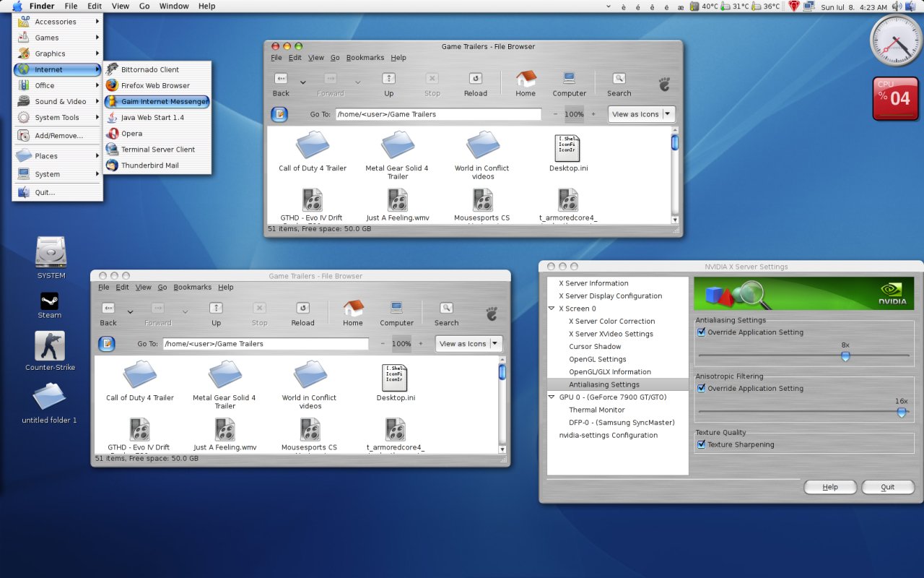Toggle location edit button in top File Browser
This screenshot has width=924, height=578.
click(279, 114)
